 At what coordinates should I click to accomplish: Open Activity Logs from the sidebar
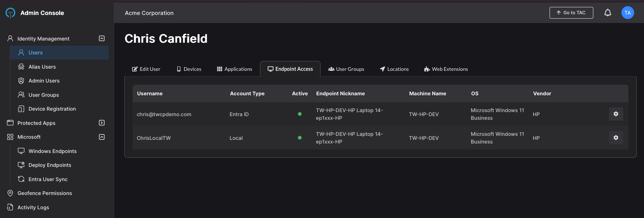[33, 207]
